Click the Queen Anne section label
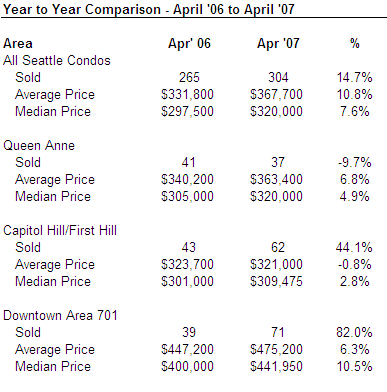The image size is (387, 392). coord(39,146)
